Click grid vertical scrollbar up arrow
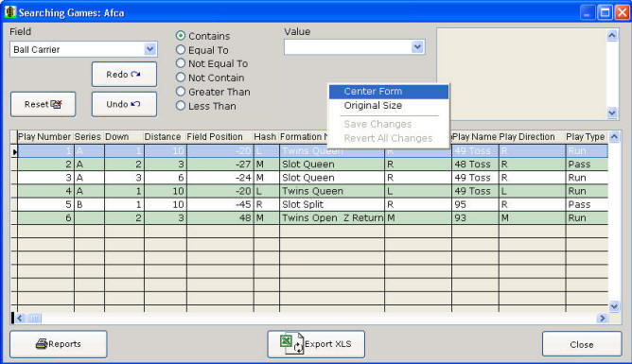 [614, 137]
